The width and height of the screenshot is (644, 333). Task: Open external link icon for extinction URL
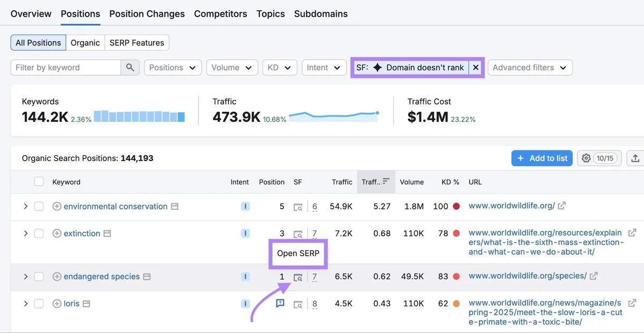pyautogui.click(x=632, y=233)
